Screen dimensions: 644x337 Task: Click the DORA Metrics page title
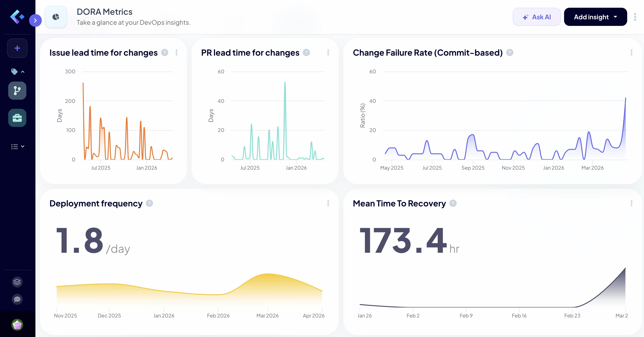coord(104,12)
